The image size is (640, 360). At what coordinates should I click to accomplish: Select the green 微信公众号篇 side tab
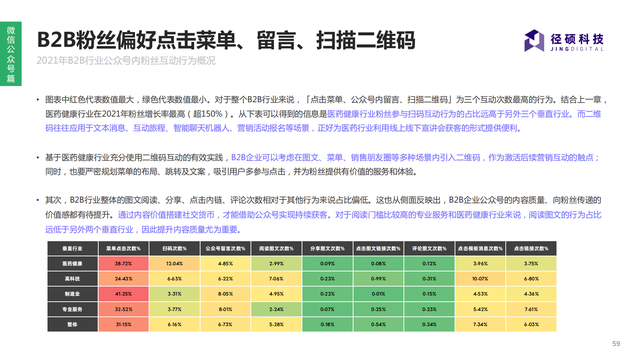pos(11,53)
